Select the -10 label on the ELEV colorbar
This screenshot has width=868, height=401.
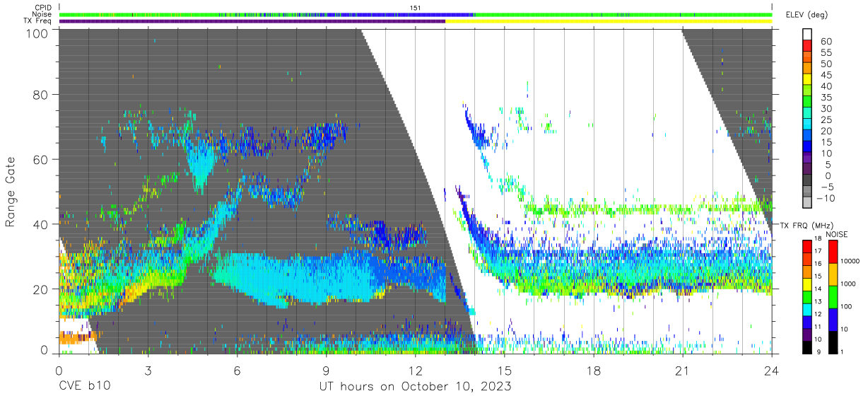coord(827,198)
